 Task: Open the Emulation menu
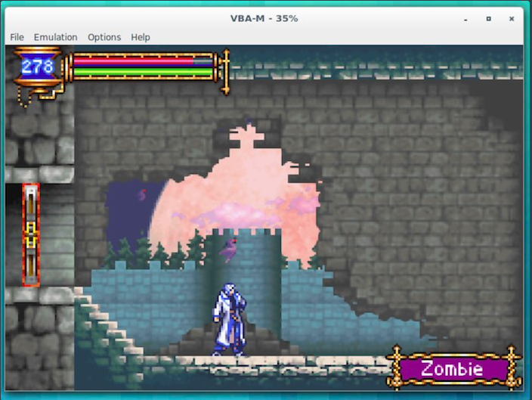click(56, 37)
